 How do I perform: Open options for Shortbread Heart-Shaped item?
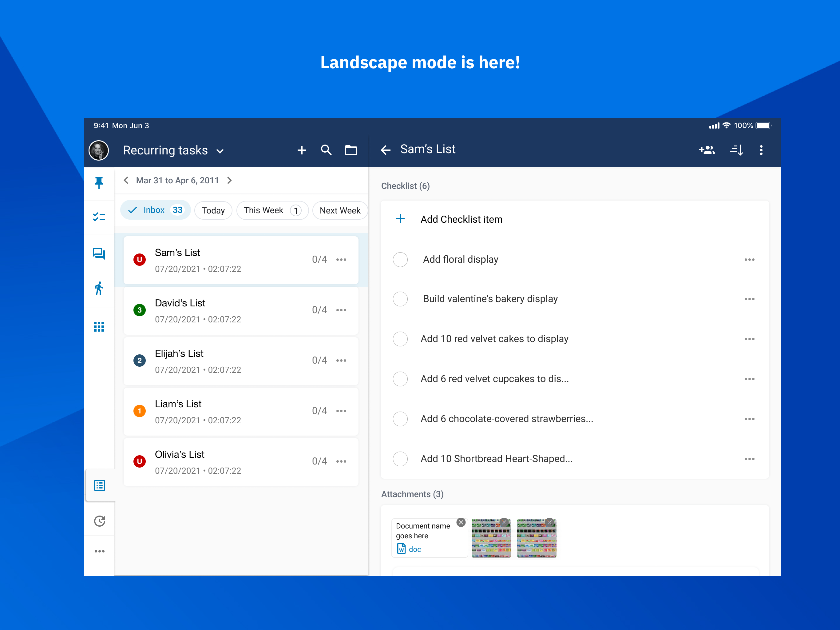click(x=749, y=459)
